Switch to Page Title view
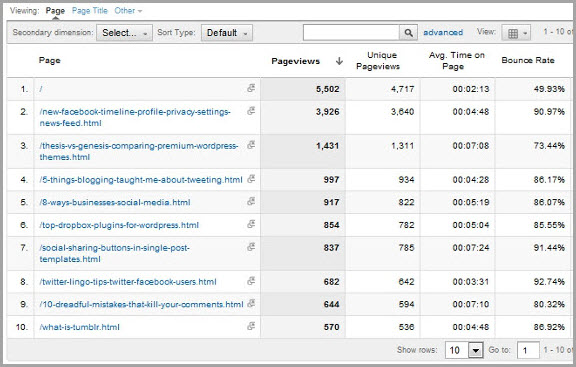 tap(90, 11)
